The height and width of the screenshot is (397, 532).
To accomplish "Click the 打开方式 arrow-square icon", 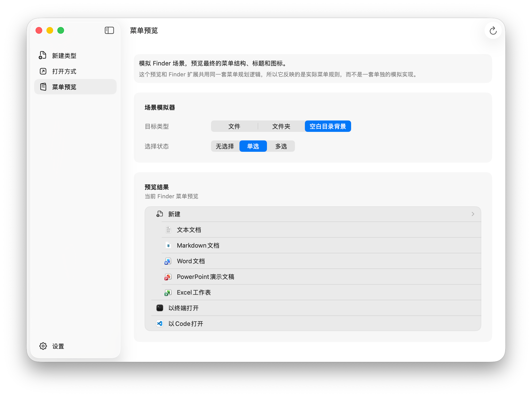I will [43, 71].
